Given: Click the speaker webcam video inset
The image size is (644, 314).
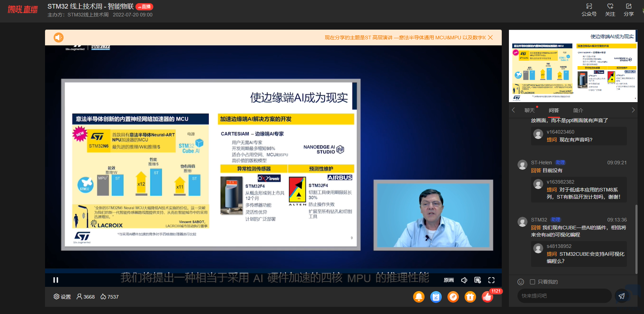Looking at the screenshot, I should (433, 215).
